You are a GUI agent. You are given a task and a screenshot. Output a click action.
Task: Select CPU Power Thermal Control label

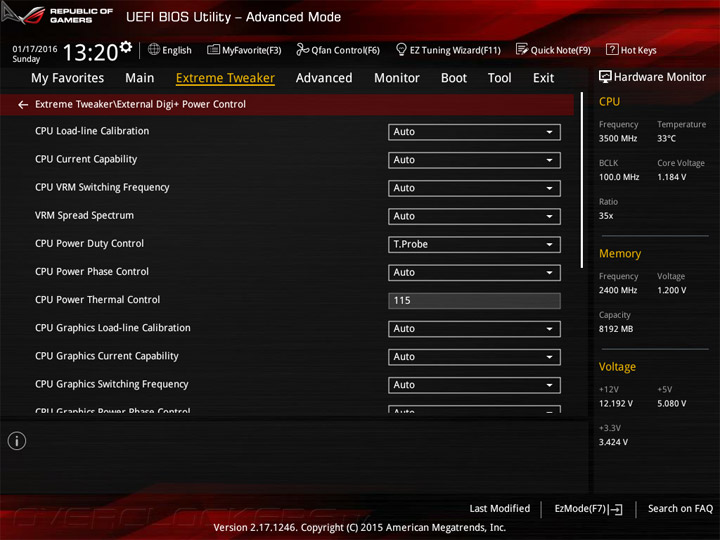[x=97, y=300]
